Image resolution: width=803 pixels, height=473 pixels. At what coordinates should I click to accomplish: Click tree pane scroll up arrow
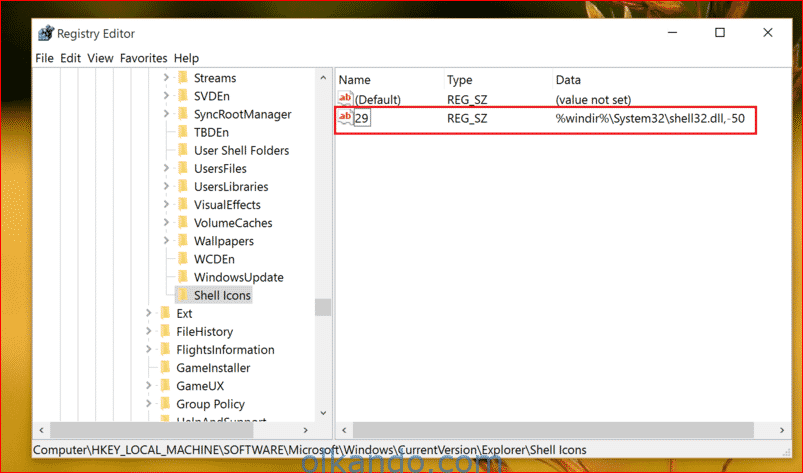tap(323, 78)
